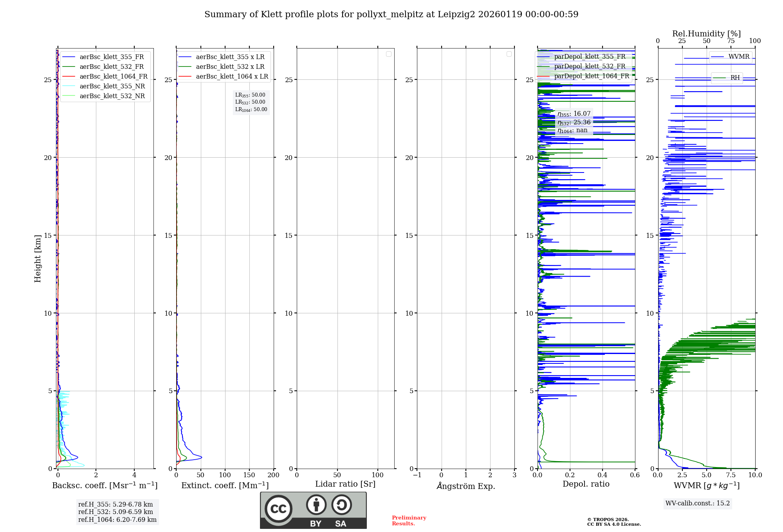783x532 pixels.
Task: Click the aerBsc_klett_1064_FR red legend entry
Action: 113,77
